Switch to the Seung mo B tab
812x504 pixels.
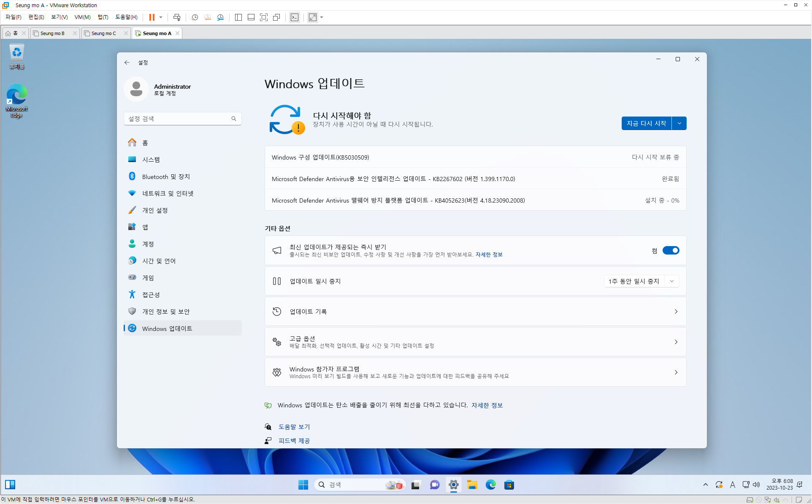(53, 33)
